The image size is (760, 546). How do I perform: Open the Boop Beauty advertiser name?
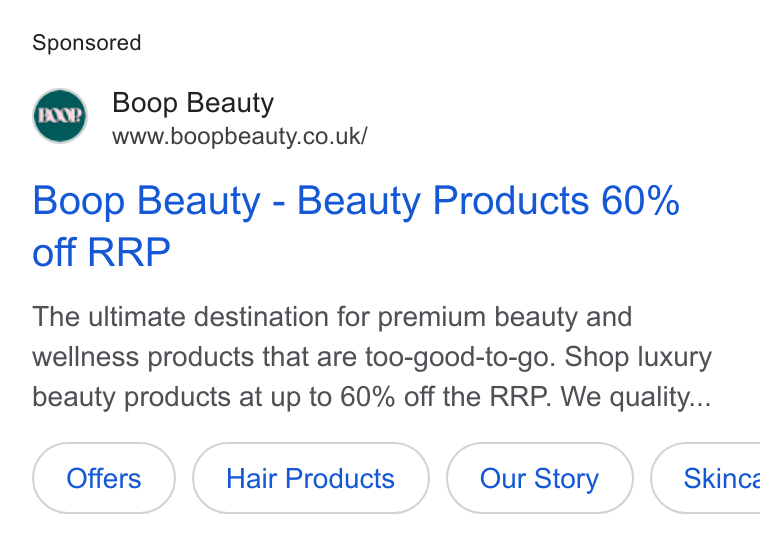point(193,103)
